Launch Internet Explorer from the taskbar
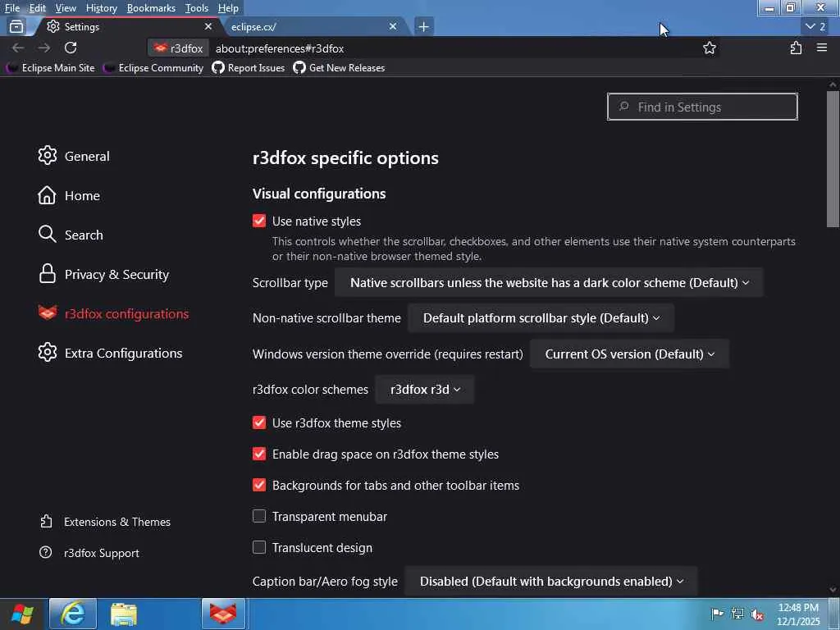This screenshot has height=630, width=840. coord(73,614)
